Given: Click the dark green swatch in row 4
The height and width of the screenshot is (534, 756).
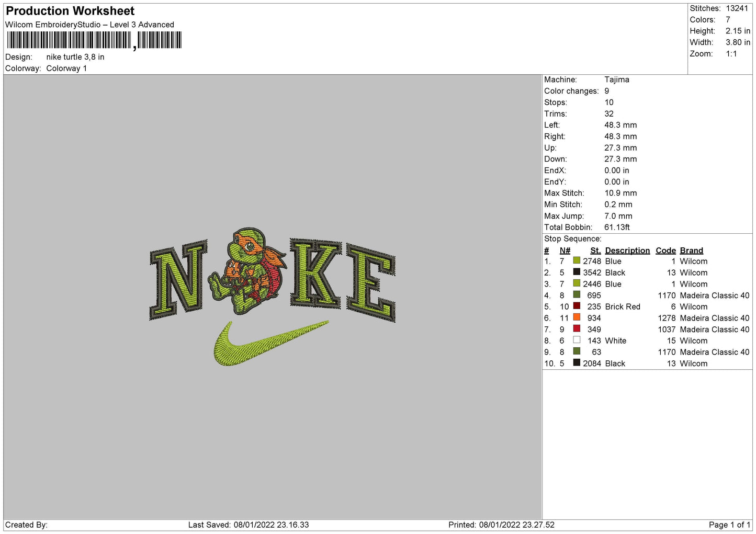Looking at the screenshot, I should (x=577, y=294).
